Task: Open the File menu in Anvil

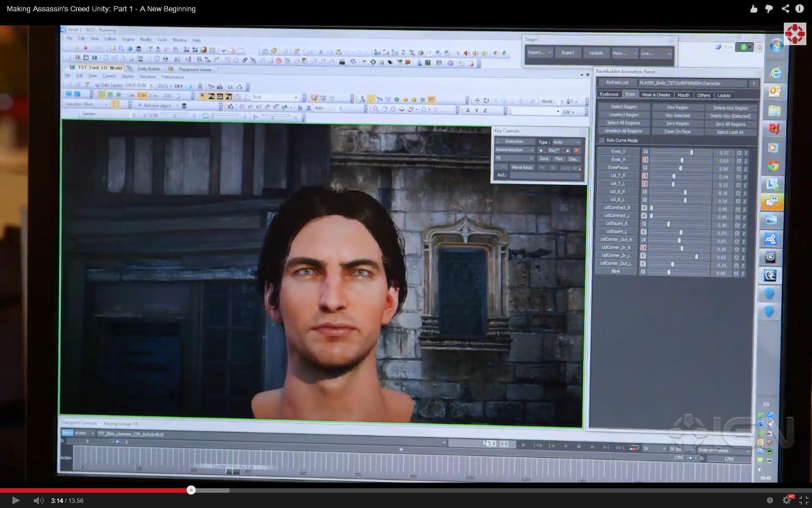Action: [69, 38]
